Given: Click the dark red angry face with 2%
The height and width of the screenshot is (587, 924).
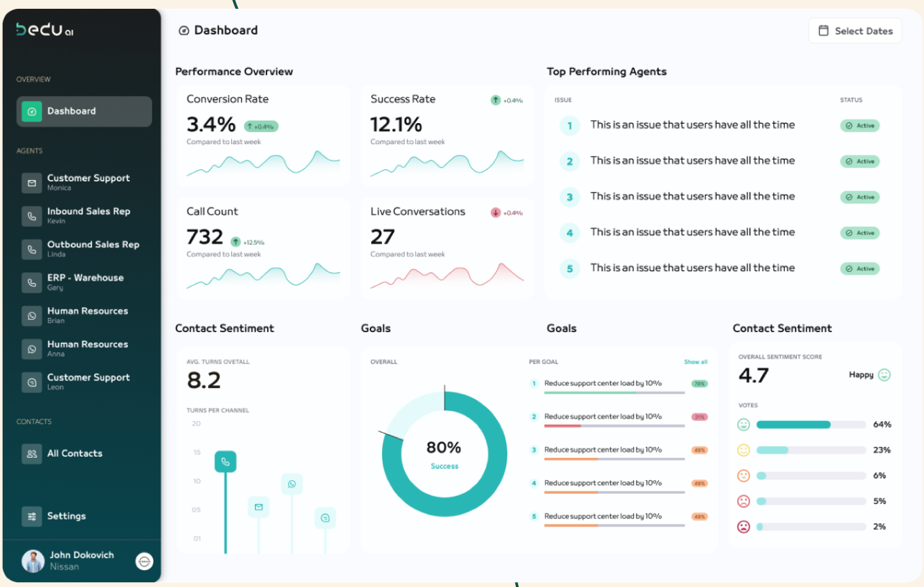Looking at the screenshot, I should click(744, 527).
